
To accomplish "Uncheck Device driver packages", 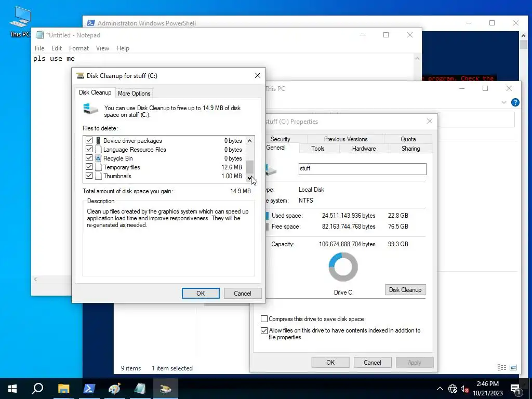I will pos(89,140).
